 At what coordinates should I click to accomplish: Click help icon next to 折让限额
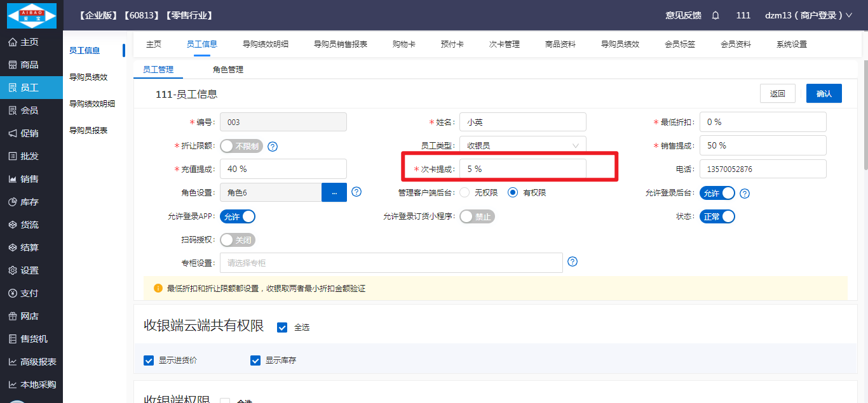coord(273,147)
